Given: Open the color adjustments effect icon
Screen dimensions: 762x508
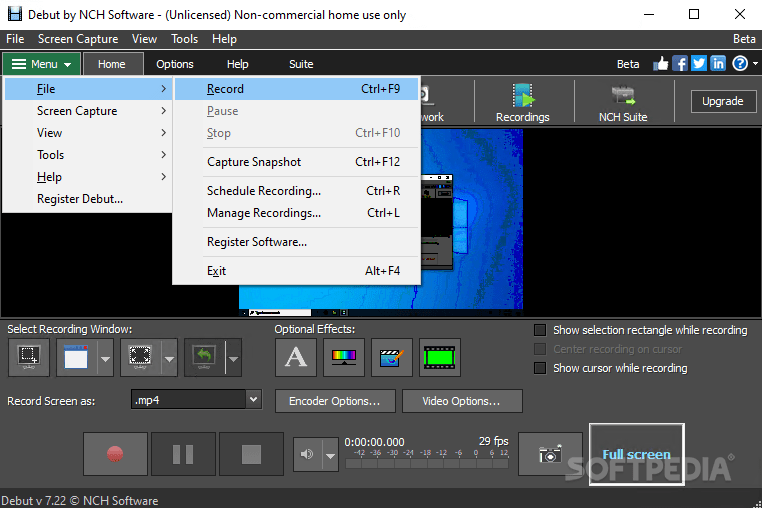Looking at the screenshot, I should [x=344, y=358].
